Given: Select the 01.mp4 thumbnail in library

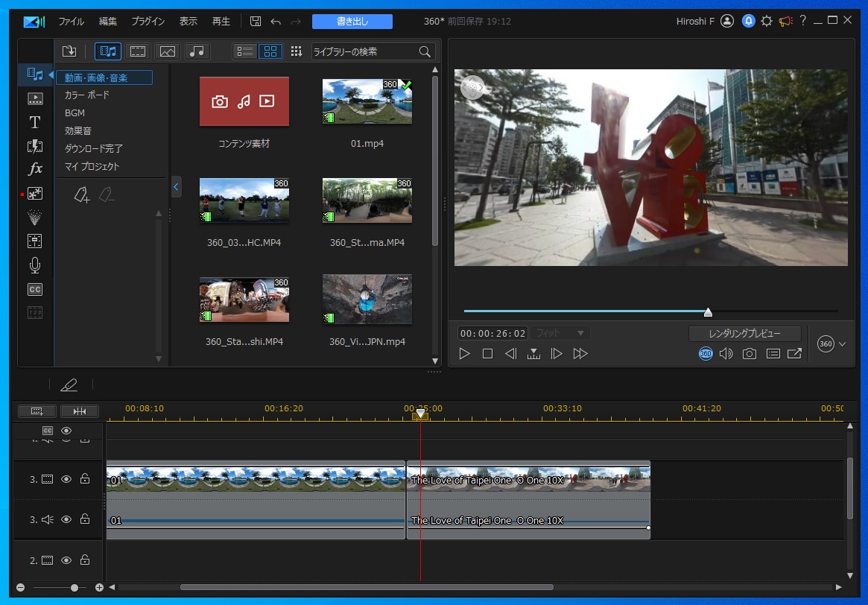Looking at the screenshot, I should (x=367, y=101).
